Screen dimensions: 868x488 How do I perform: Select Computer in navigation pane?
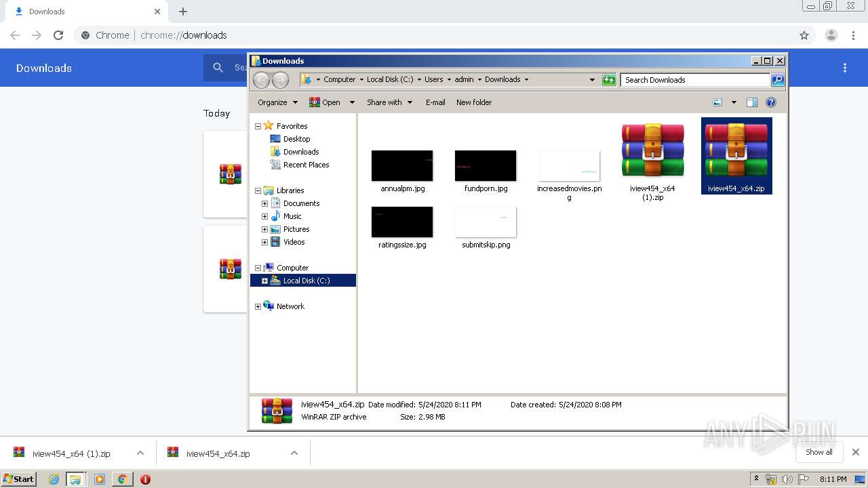[x=292, y=268]
